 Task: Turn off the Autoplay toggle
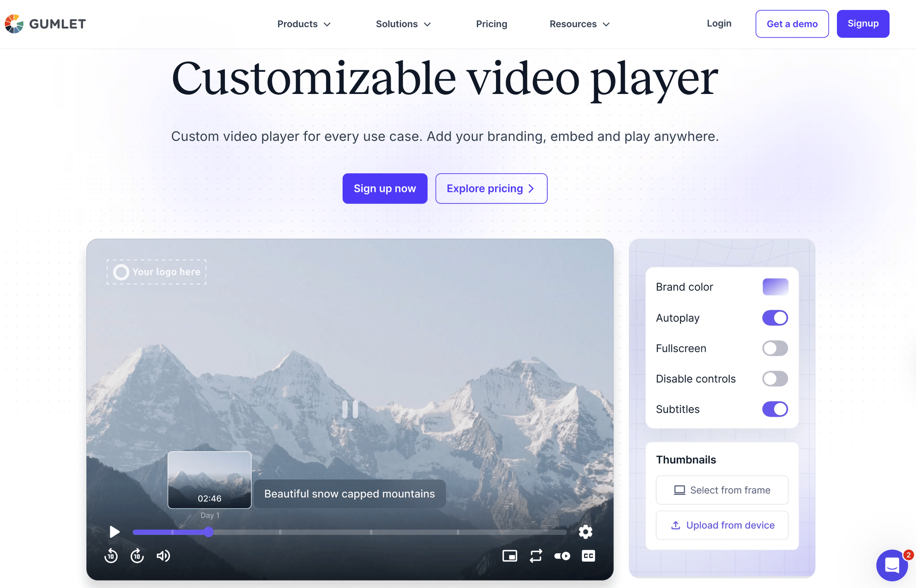click(775, 318)
